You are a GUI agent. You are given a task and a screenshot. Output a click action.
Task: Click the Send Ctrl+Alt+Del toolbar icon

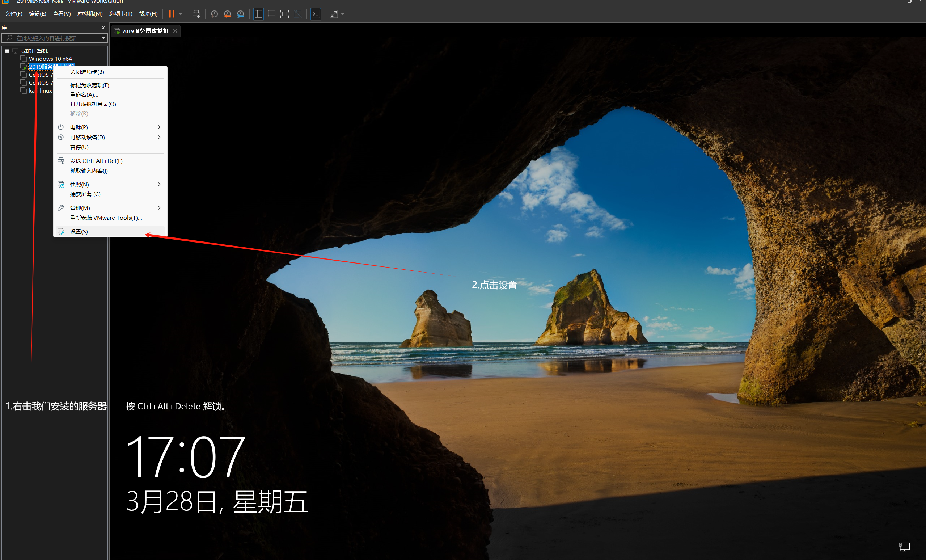pyautogui.click(x=196, y=14)
